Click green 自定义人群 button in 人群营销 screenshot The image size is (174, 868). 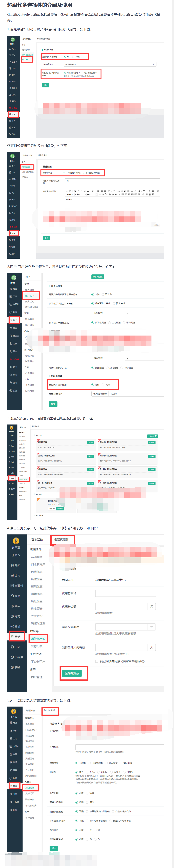[152, 436]
